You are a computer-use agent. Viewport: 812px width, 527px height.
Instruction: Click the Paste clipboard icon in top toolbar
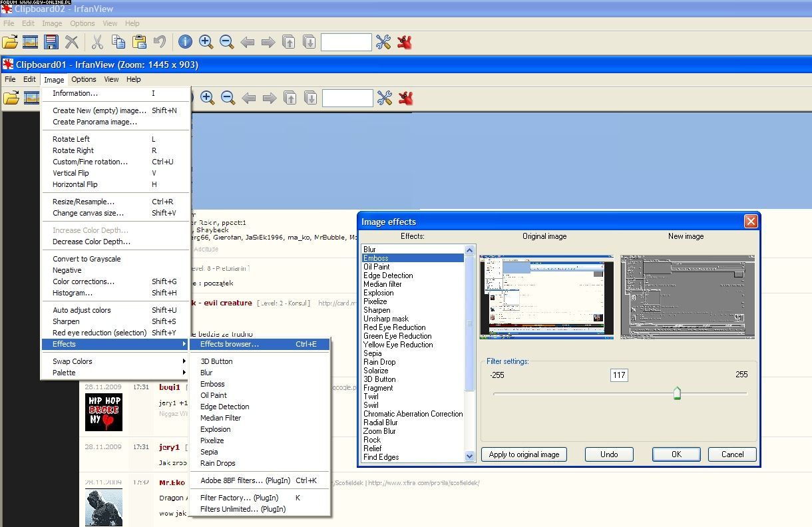(x=139, y=43)
